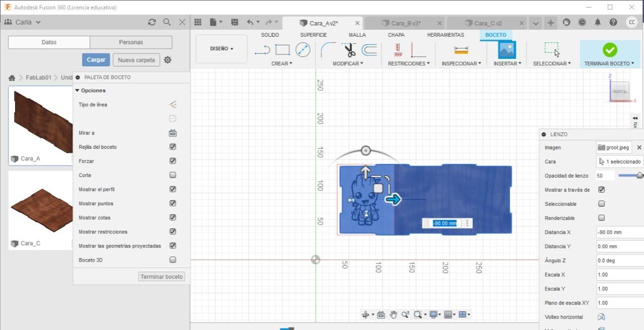Image resolution: width=644 pixels, height=330 pixels.
Task: Open the notifications bell
Action: coord(598,22)
